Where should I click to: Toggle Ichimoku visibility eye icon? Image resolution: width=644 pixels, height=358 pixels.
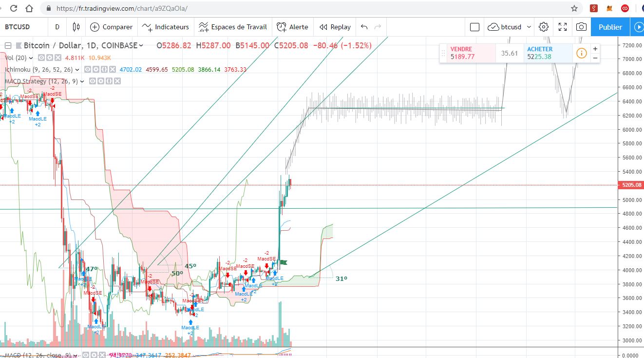pyautogui.click(x=88, y=69)
